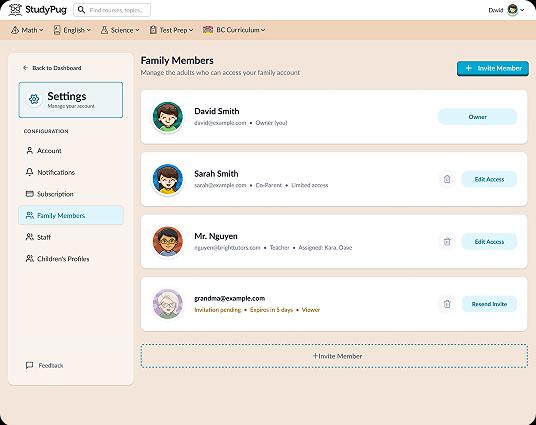Click the Mr. Nguyen name
536x425 pixels.
(216, 236)
